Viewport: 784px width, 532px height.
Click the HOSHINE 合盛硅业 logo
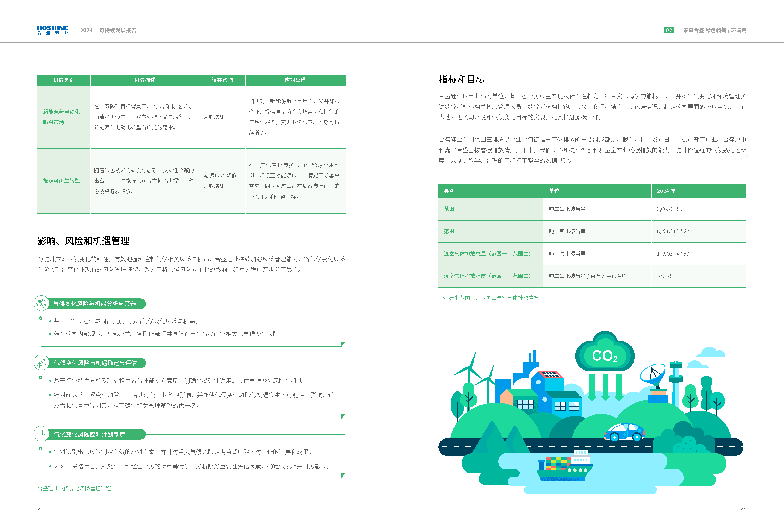tap(52, 31)
